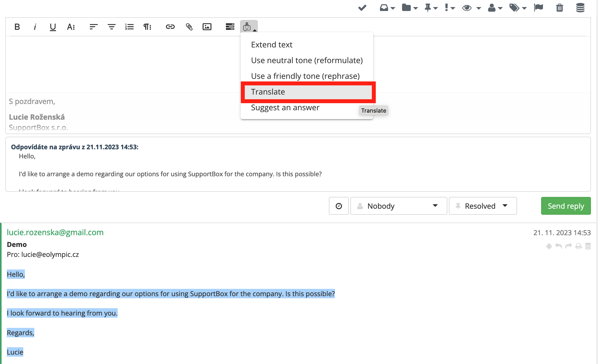Open the Nobody assignee dropdown
The width and height of the screenshot is (598, 364).
pos(398,206)
